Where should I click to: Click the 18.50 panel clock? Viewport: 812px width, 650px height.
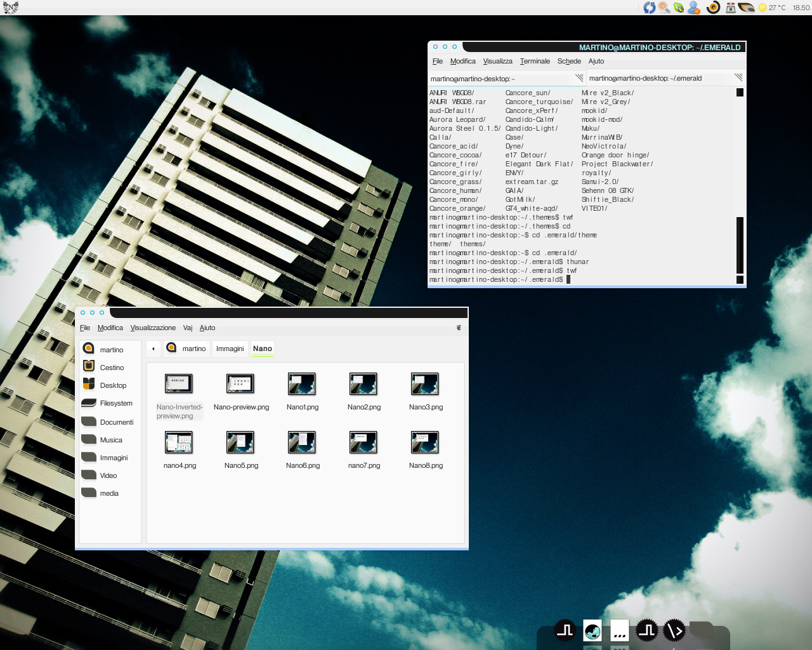[x=801, y=8]
